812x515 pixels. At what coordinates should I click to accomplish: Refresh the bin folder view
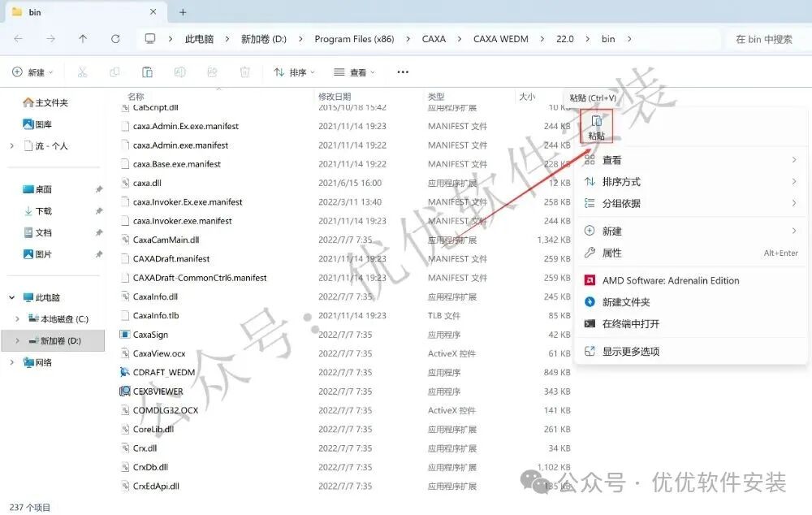(x=115, y=39)
